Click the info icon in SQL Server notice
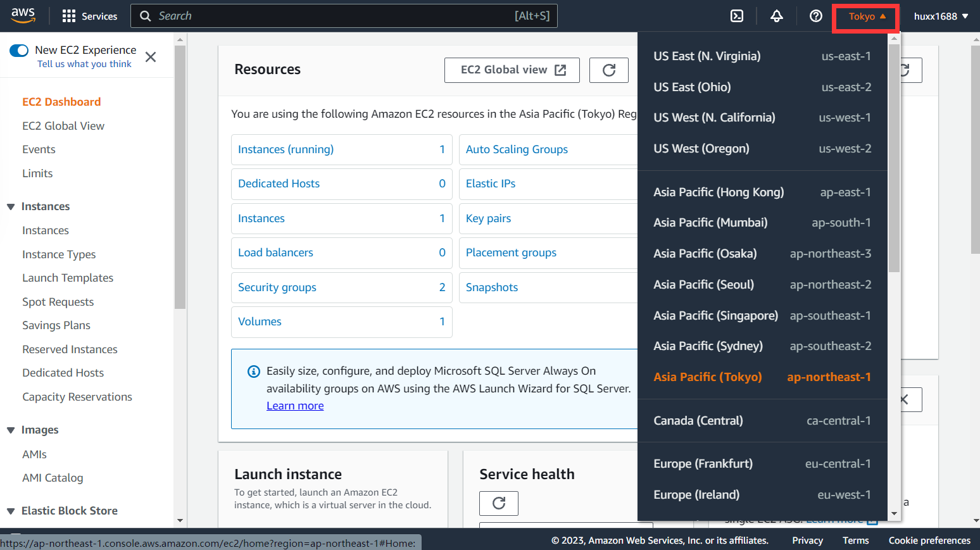The width and height of the screenshot is (980, 550). [x=254, y=372]
